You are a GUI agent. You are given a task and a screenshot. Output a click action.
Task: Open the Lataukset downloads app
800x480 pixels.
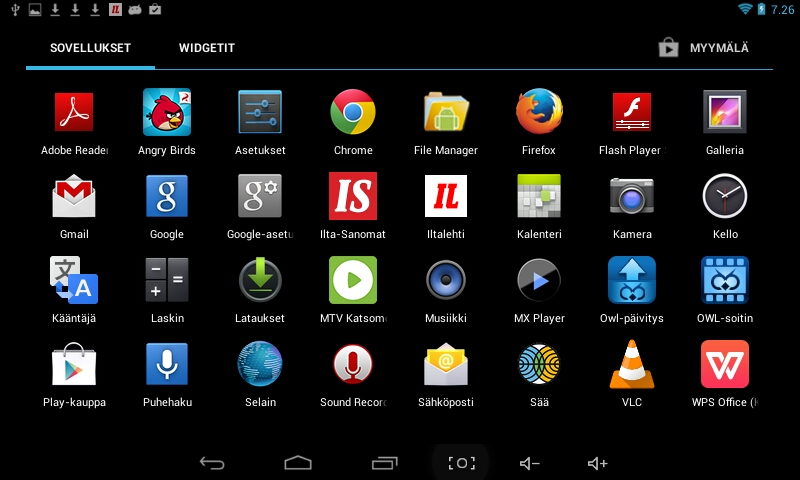(260, 280)
